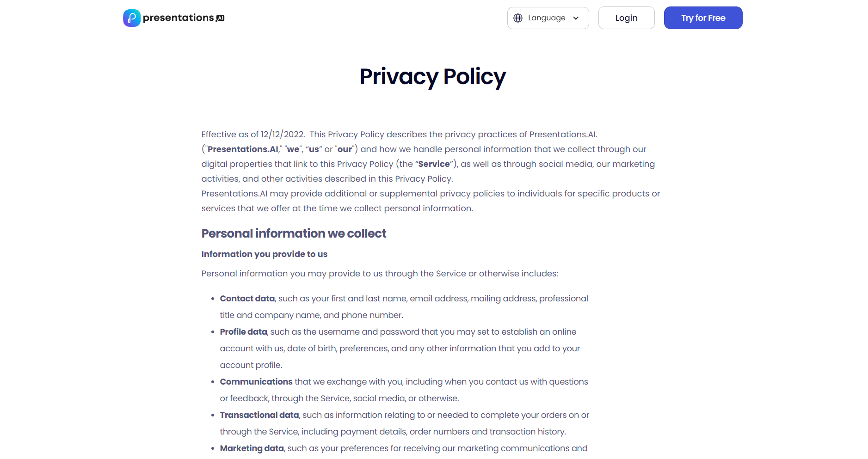Screen dimensions: 868x459
Task: Click the globe icon beside Language
Action: pyautogui.click(x=518, y=18)
